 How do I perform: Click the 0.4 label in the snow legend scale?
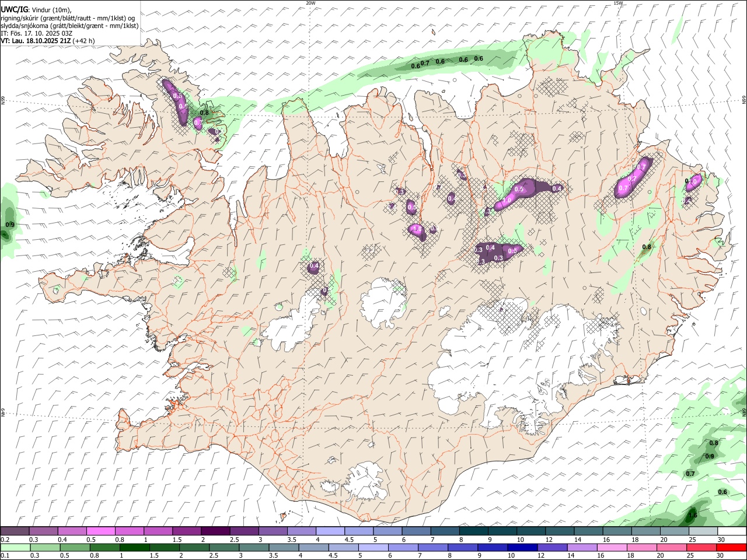coord(62,540)
